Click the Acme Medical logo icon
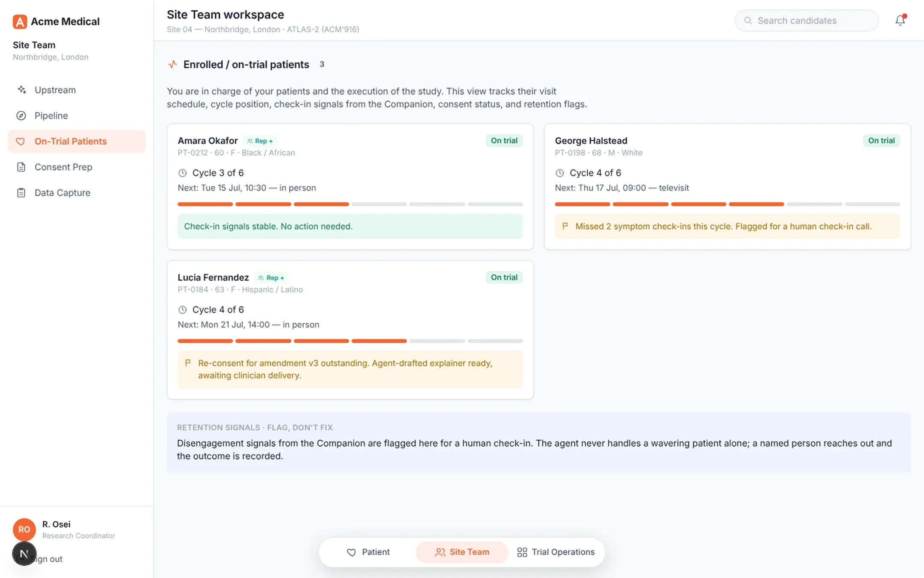Viewport: 924px width, 578px height. [x=20, y=21]
